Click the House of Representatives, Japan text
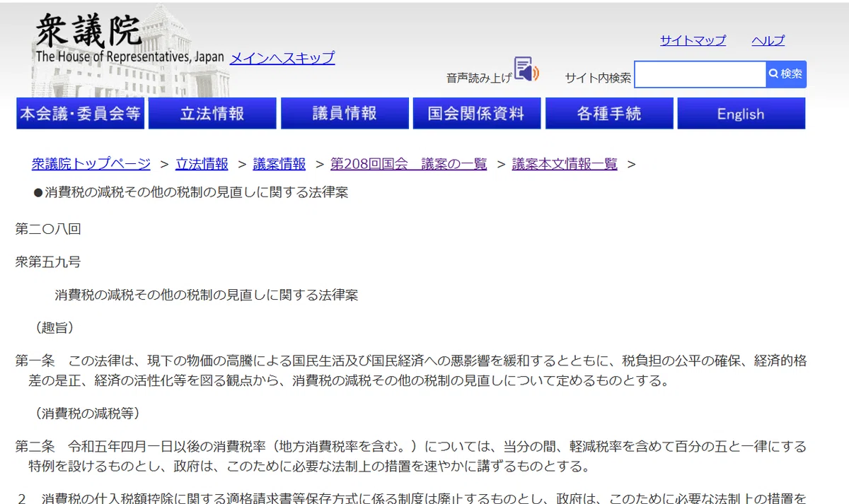 (130, 57)
